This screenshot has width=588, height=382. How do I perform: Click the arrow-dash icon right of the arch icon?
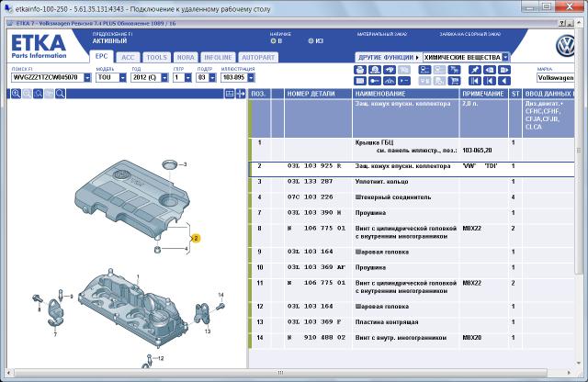[404, 81]
